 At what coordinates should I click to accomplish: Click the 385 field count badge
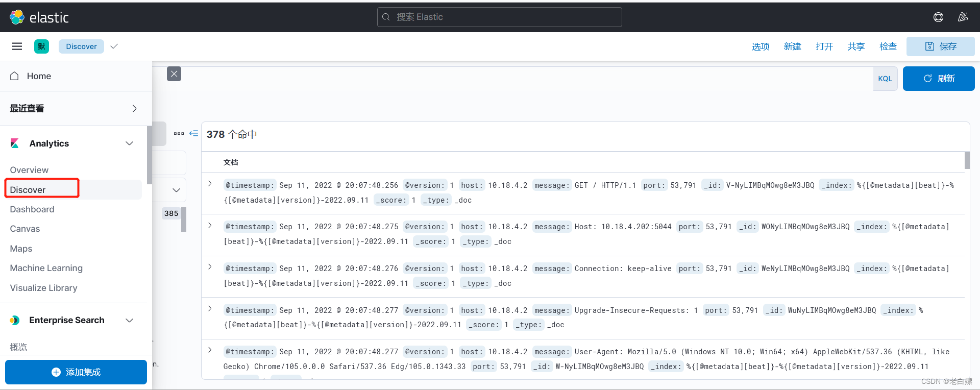[171, 213]
